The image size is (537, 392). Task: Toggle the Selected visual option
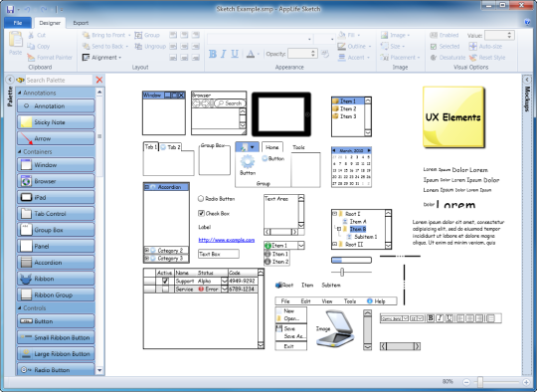(x=445, y=46)
